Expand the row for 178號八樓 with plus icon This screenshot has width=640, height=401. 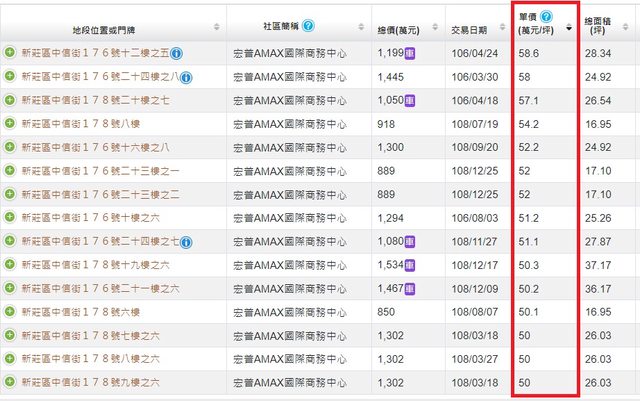coord(10,124)
